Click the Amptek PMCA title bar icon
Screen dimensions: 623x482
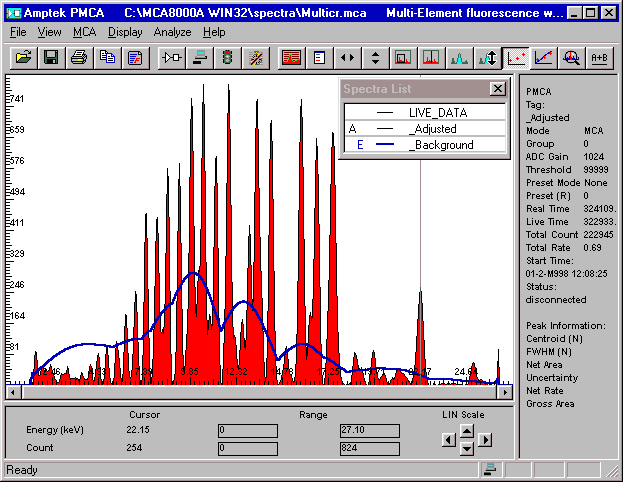[14, 13]
